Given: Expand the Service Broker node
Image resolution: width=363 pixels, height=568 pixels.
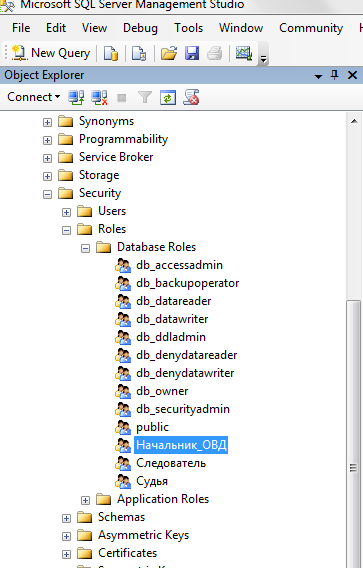Looking at the screenshot, I should [47, 158].
